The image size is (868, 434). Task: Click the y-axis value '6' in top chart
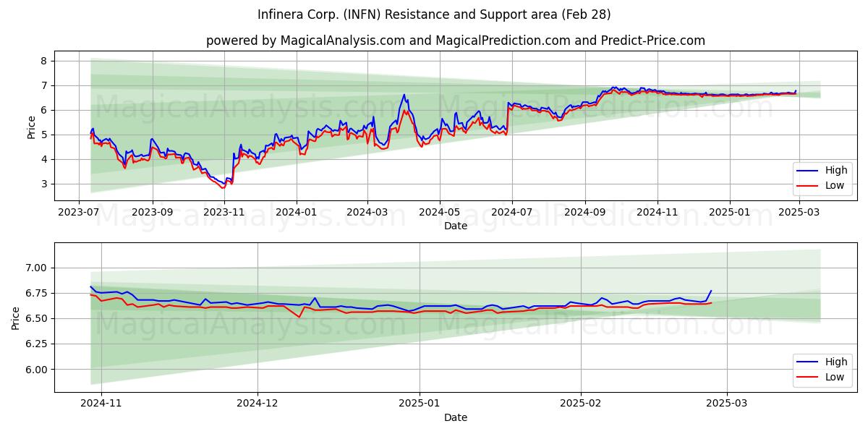(44, 110)
